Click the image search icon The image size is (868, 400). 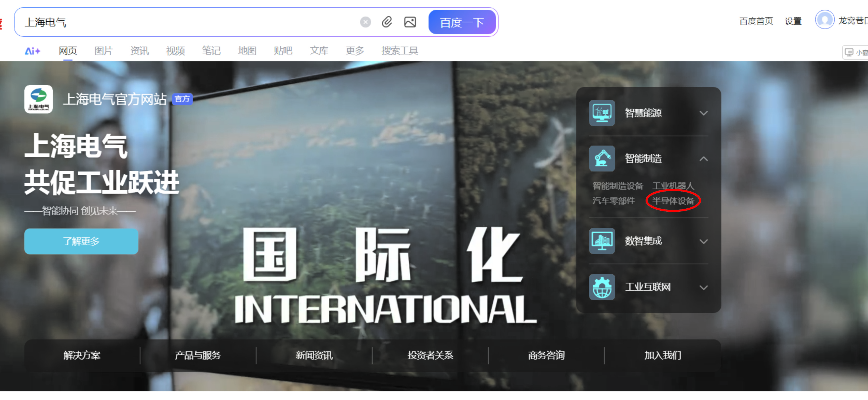(410, 22)
